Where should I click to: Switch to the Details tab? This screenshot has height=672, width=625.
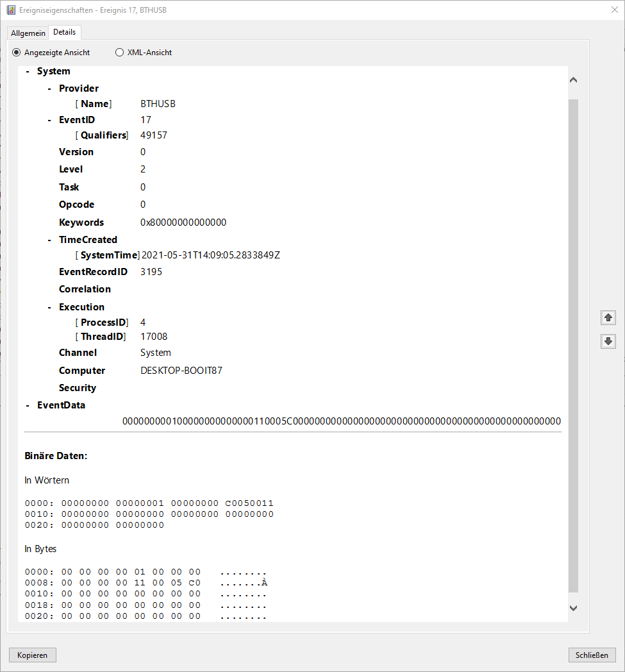64,32
